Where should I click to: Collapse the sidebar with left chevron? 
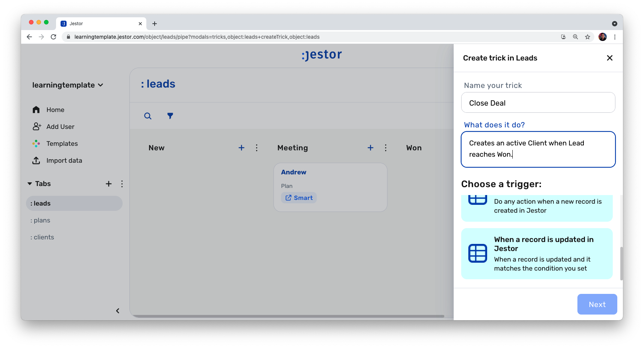(x=118, y=311)
